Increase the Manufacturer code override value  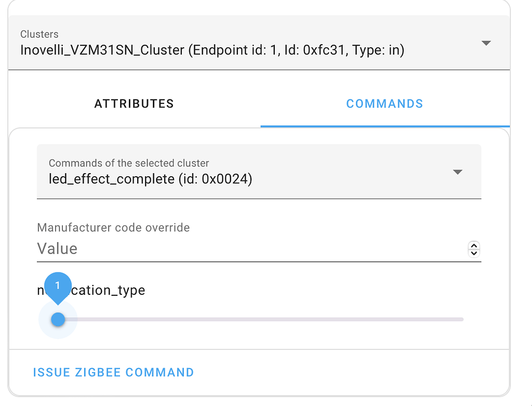click(474, 246)
